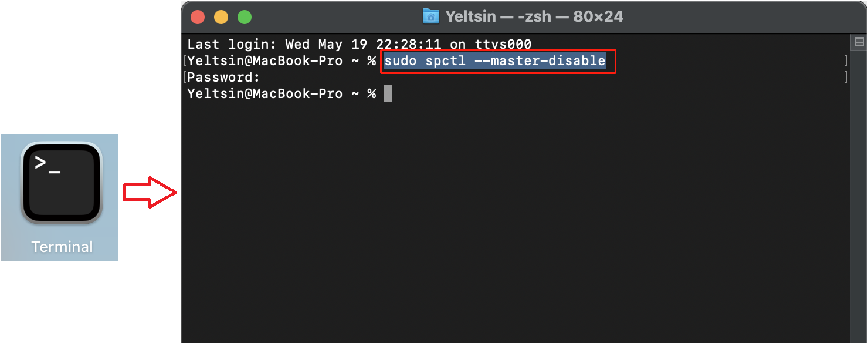Click the right bracket mark ending the Password line
This screenshot has height=343, width=868.
coord(846,77)
